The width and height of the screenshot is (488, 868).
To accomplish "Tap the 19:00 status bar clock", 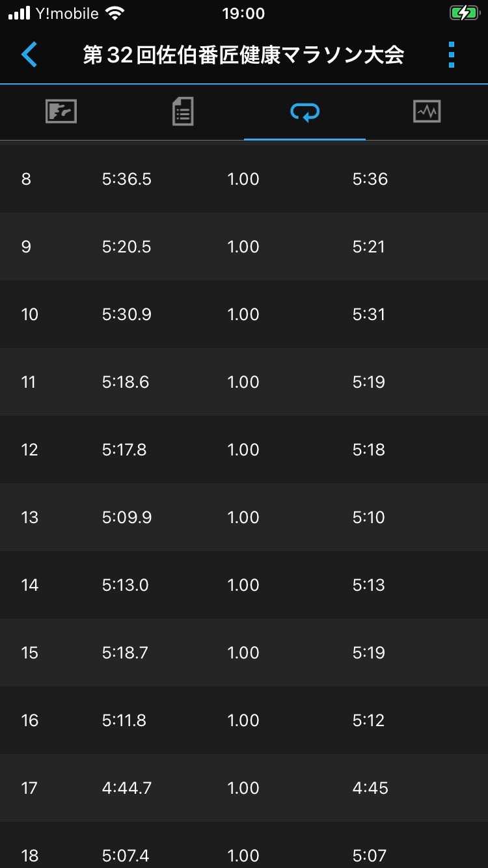I will [243, 13].
